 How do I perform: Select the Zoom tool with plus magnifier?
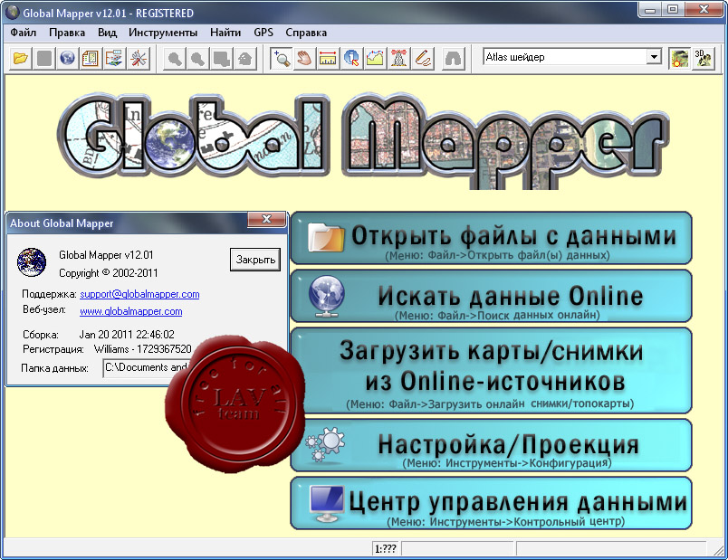tap(282, 59)
